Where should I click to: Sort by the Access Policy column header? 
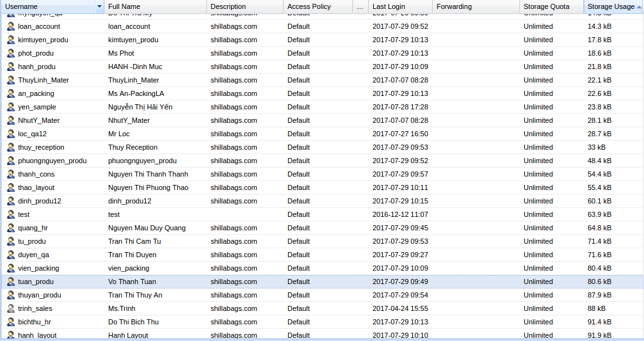318,6
